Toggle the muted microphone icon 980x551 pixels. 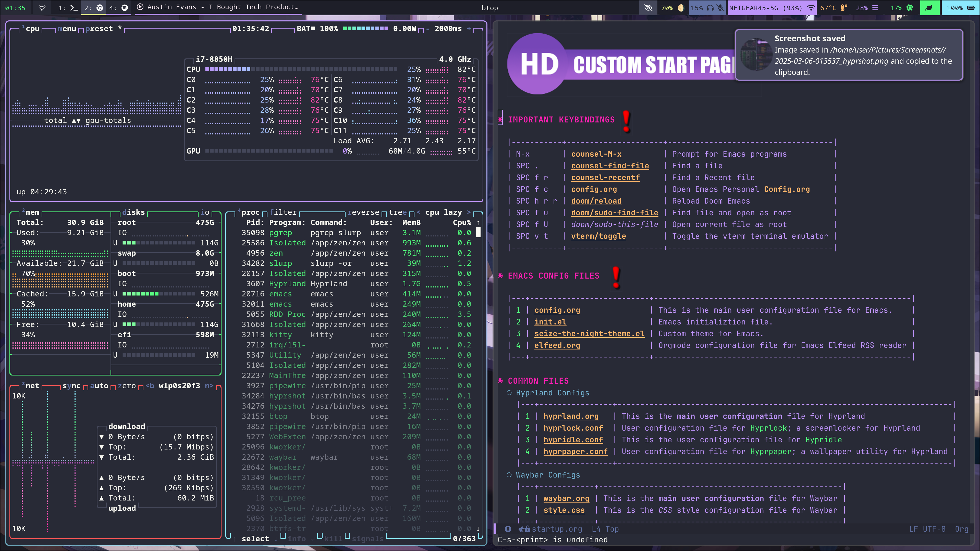coord(720,8)
